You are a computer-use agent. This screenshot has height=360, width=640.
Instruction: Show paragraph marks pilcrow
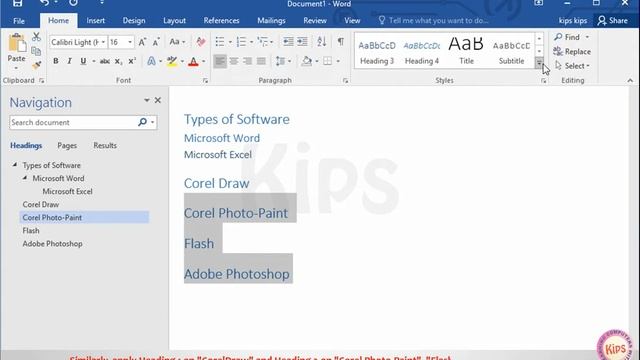pyautogui.click(x=340, y=42)
